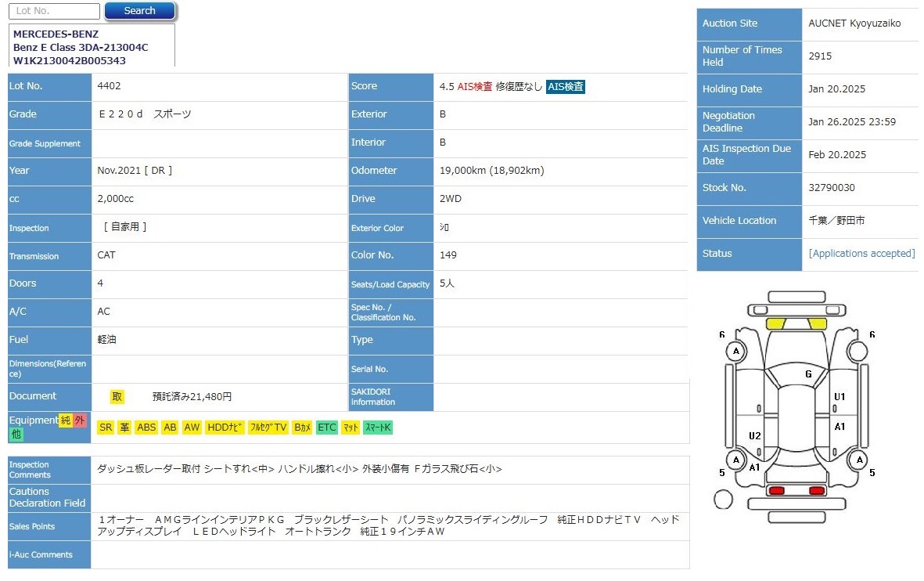Select the スマートK smart key badge
This screenshot has height=581, width=924.
click(378, 428)
